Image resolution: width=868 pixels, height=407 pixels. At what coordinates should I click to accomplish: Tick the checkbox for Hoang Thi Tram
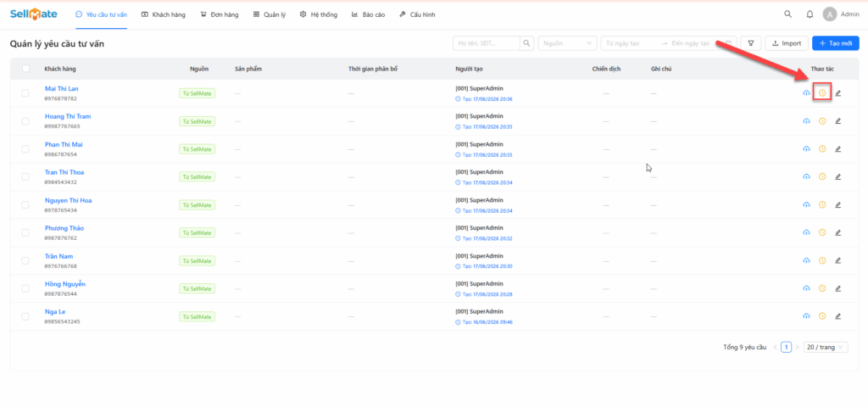tap(25, 120)
